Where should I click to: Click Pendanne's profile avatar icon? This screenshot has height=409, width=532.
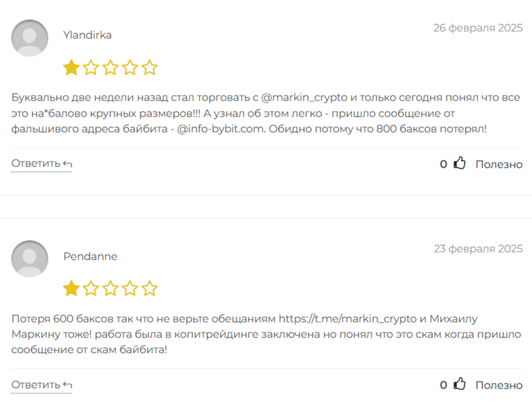[x=30, y=259]
